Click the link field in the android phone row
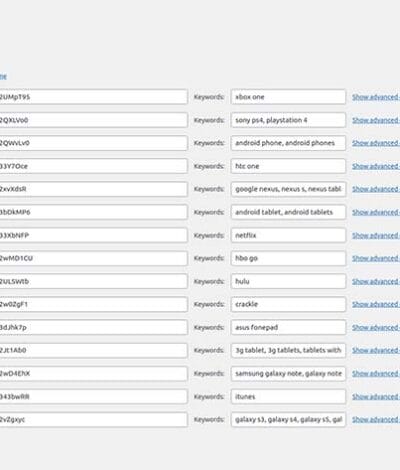 tap(93, 143)
